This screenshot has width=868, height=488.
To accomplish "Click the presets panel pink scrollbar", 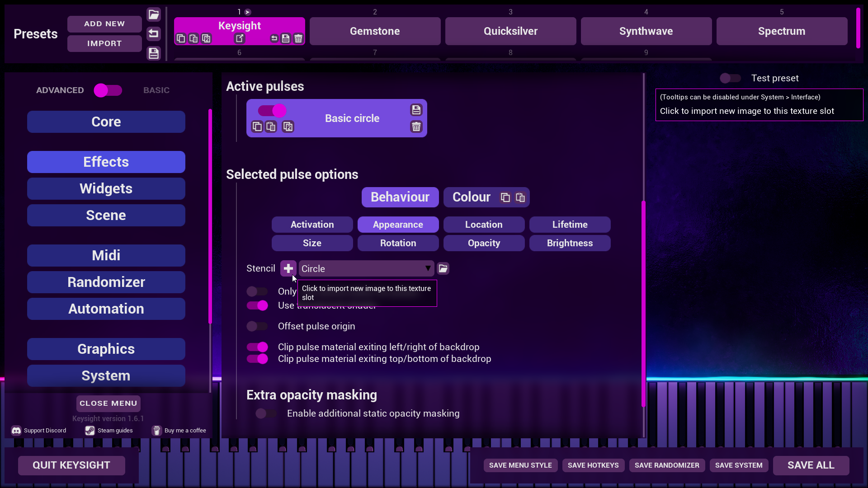I will tap(858, 28).
